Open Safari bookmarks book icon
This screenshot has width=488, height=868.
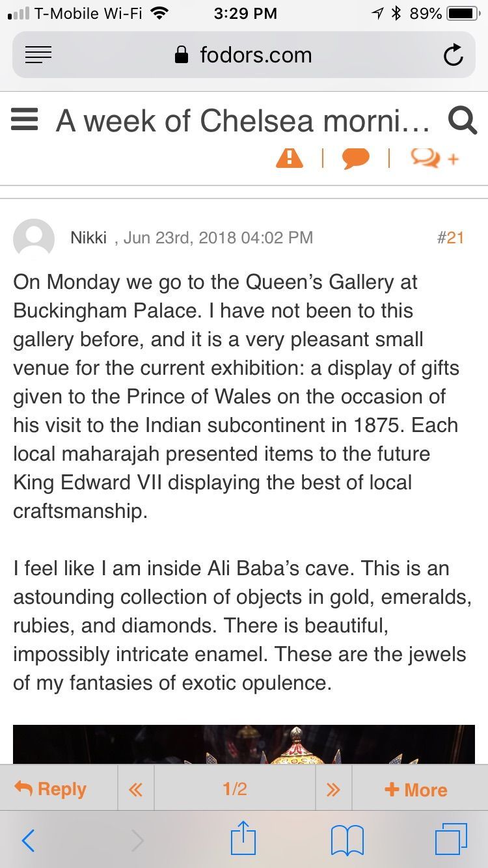pos(347,840)
